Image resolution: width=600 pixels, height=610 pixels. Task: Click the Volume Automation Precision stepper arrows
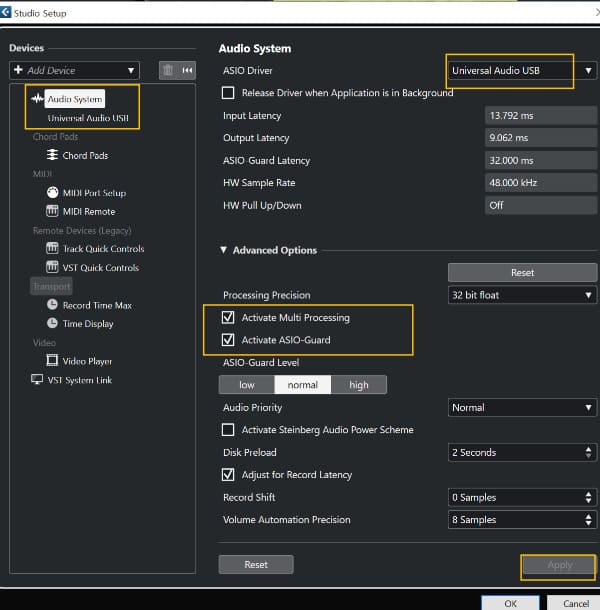click(588, 520)
